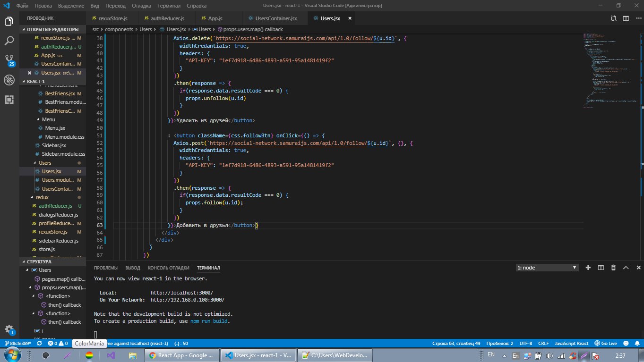Open the Терминал menu in menu bar
The height and width of the screenshot is (362, 644).
pyautogui.click(x=169, y=5)
